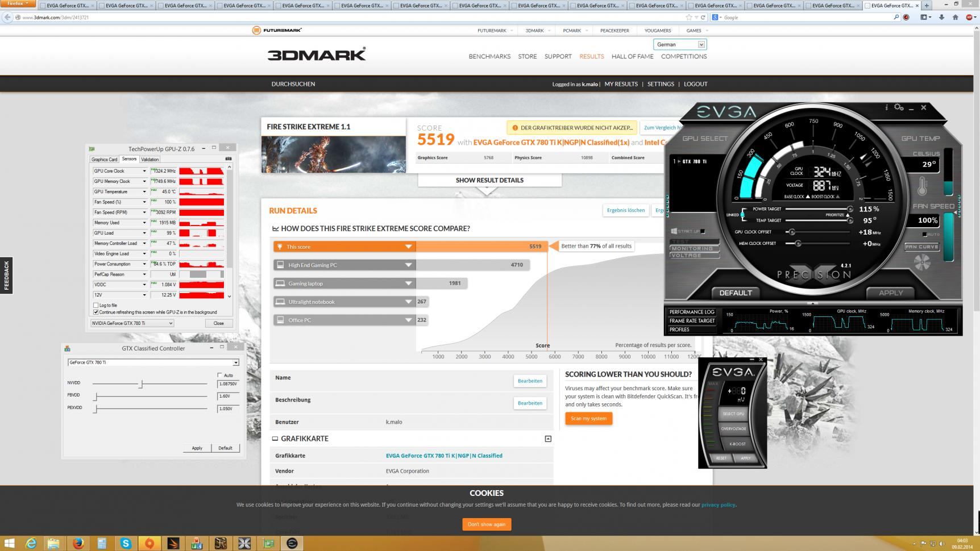Viewport: 980px width, 551px height.
Task: Click the GPU-Z title bar app icon
Action: (92, 149)
